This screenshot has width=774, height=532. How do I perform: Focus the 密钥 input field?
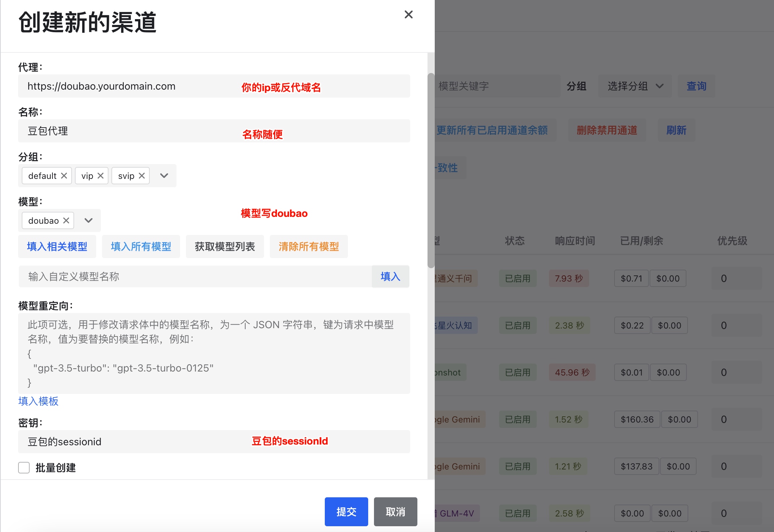tap(214, 442)
